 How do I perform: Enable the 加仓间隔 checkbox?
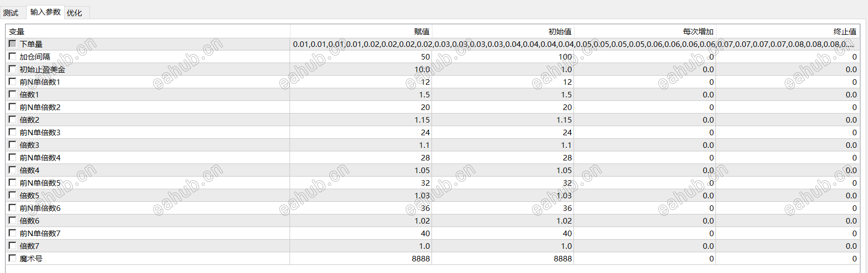[x=13, y=57]
